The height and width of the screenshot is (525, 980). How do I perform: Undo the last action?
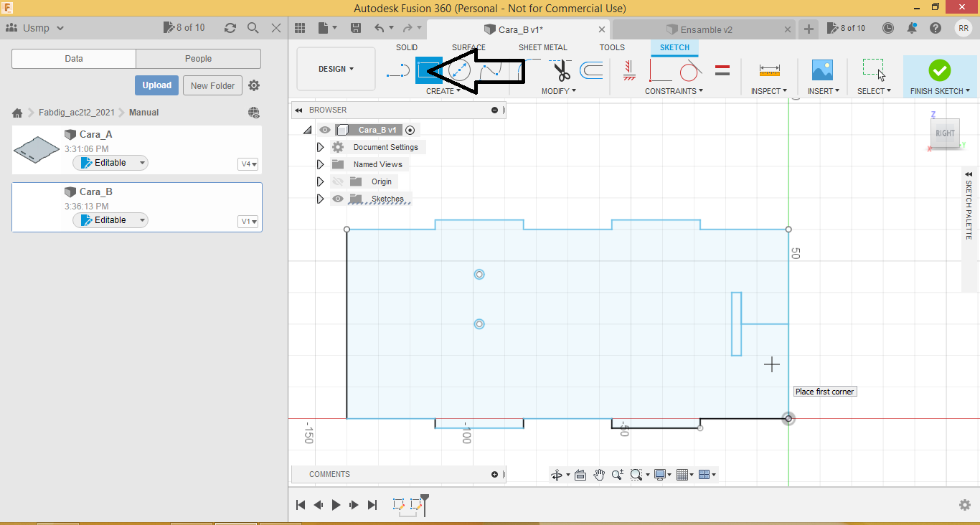click(380, 28)
